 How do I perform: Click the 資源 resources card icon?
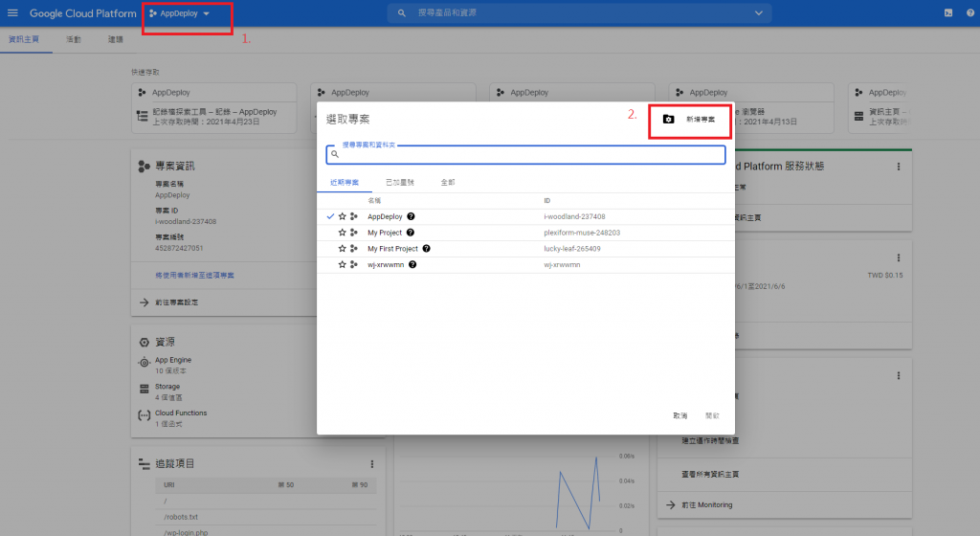pos(144,343)
